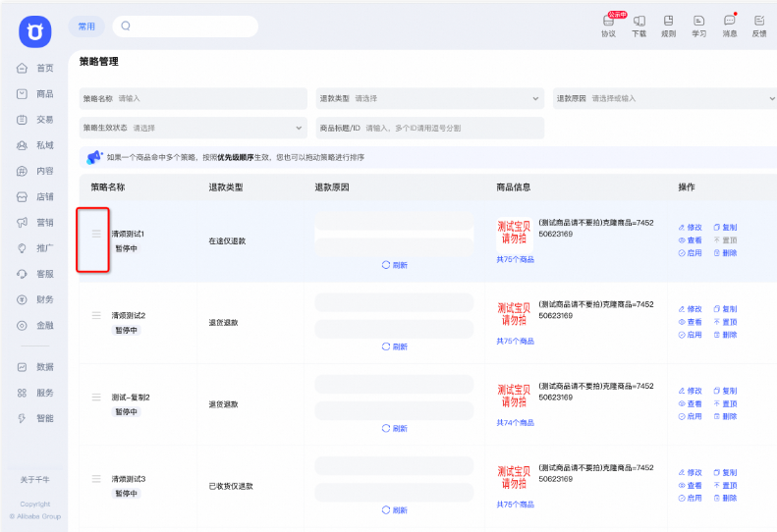This screenshot has width=777, height=532.
Task: Select the 常用 tab button
Action: [x=86, y=27]
